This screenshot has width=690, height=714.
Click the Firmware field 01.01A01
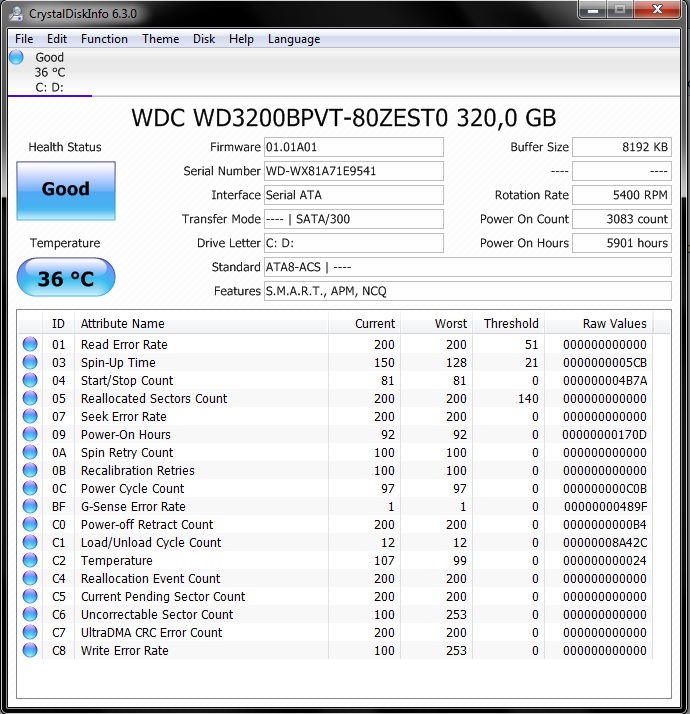[353, 147]
